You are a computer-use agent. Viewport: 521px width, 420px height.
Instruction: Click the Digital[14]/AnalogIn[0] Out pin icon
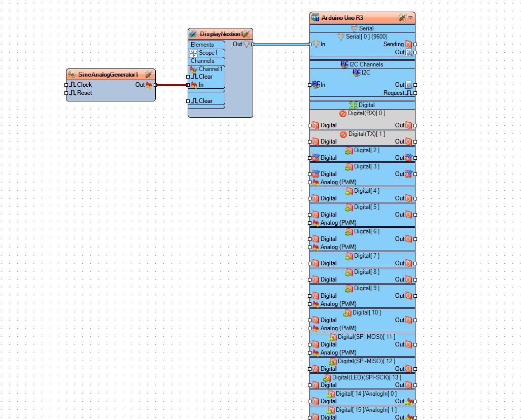point(409,401)
